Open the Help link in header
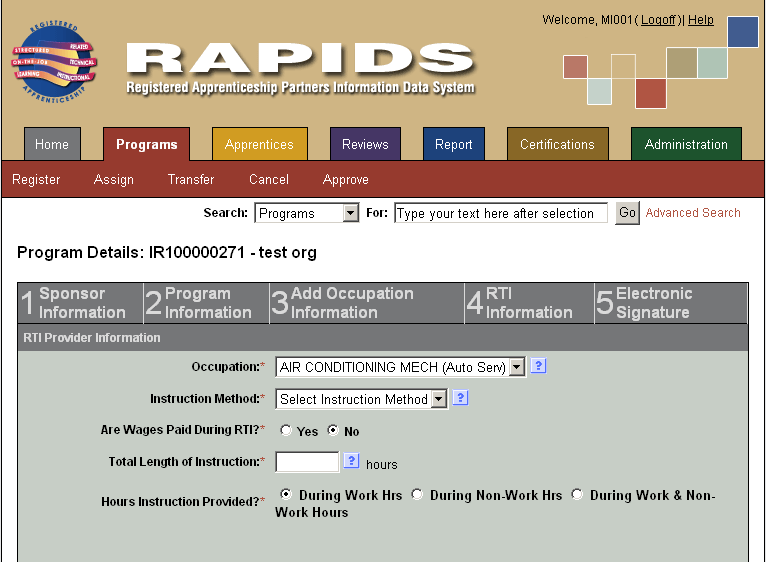 click(701, 20)
